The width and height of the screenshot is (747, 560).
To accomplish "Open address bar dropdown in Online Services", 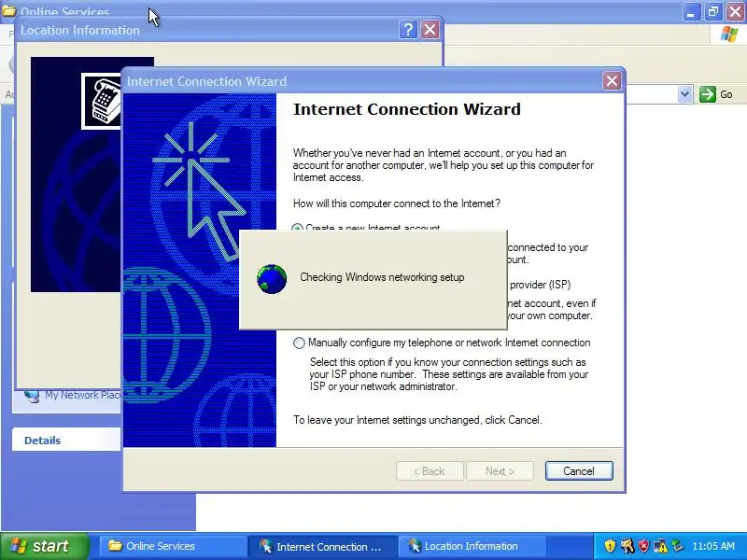I will (684, 94).
